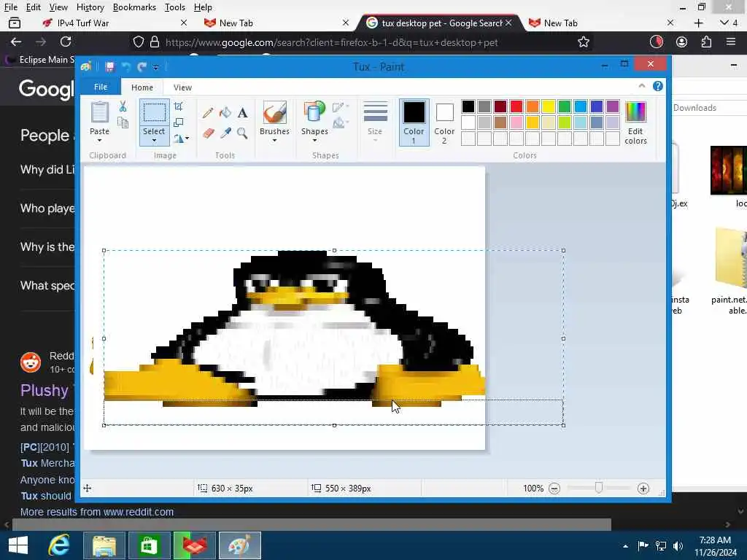This screenshot has height=560, width=747.
Task: Click the Firefox reload page icon
Action: (x=66, y=42)
